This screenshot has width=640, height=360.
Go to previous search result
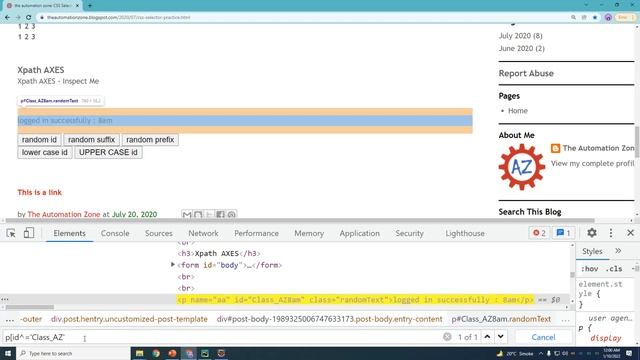[487, 337]
